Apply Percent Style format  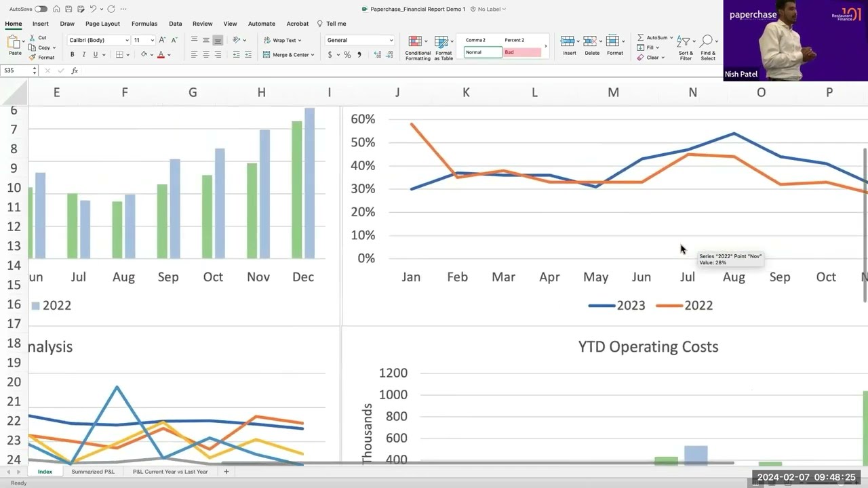tap(347, 55)
